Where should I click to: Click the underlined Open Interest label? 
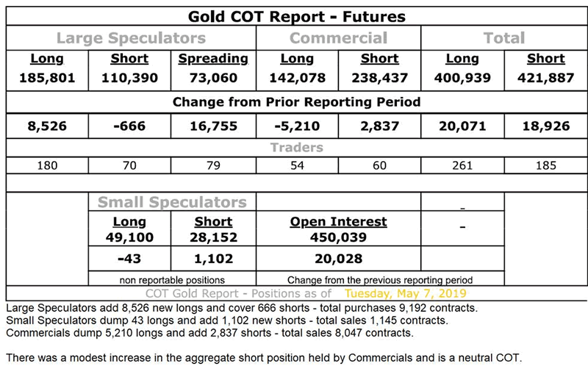pos(338,222)
